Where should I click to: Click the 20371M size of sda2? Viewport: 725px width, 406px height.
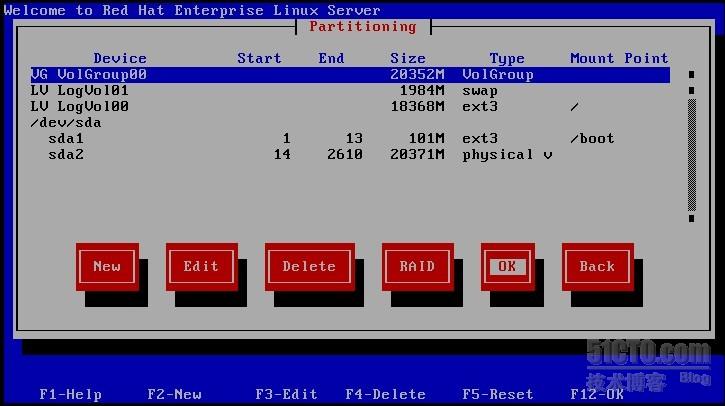click(417, 154)
